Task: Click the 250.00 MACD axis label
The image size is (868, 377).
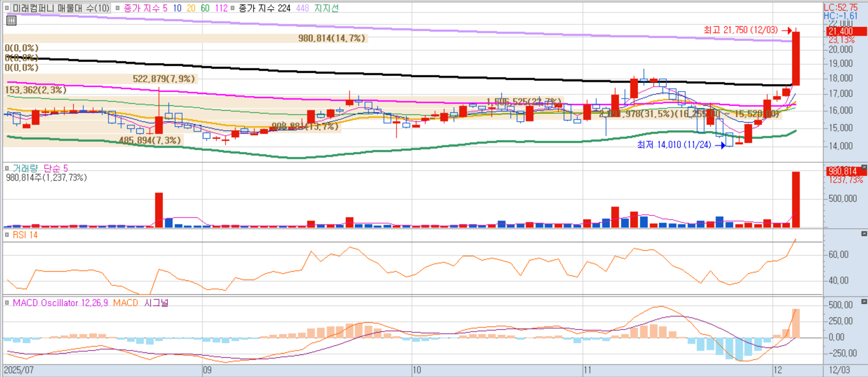Action: click(840, 321)
